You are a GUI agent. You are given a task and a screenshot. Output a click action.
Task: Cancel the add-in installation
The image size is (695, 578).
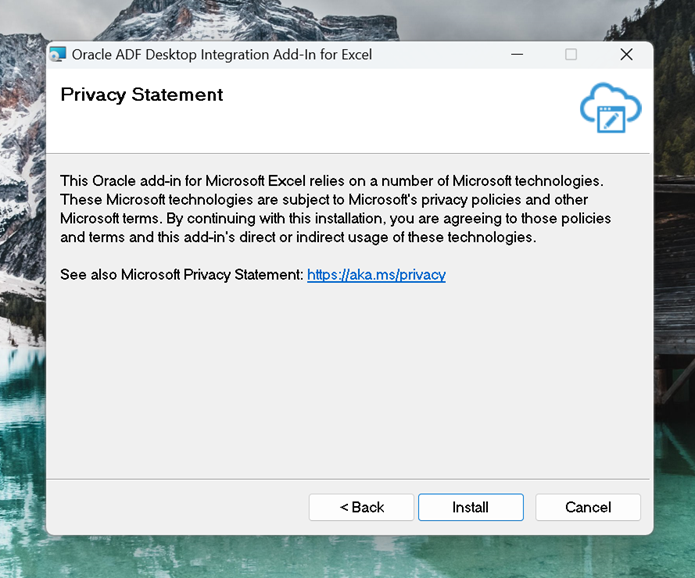pos(588,507)
